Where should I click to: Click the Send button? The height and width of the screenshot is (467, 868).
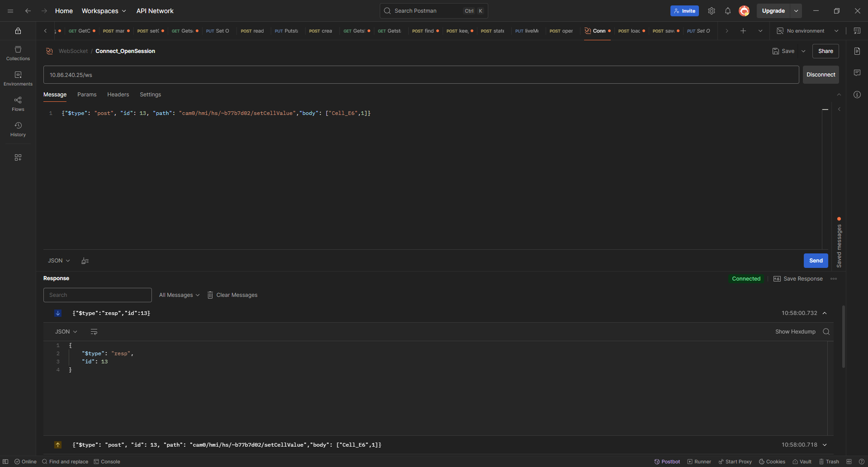816,261
